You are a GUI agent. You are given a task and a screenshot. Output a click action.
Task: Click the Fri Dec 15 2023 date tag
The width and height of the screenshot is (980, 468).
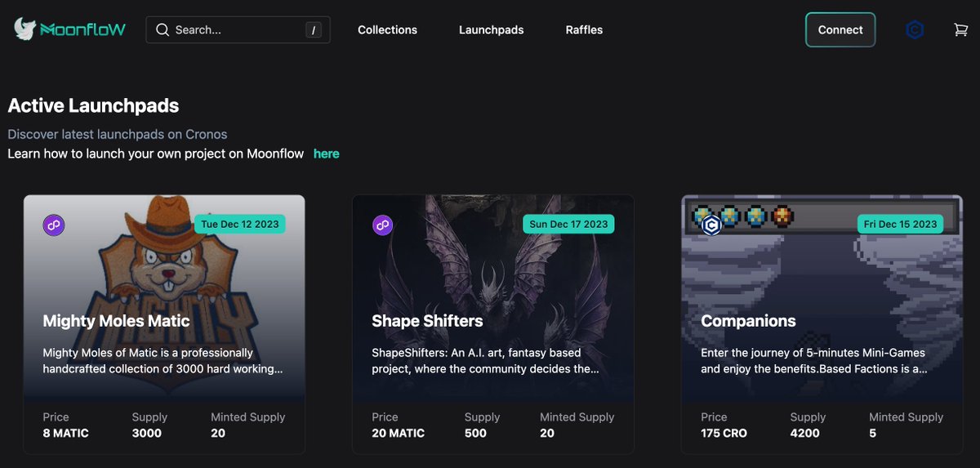click(900, 224)
